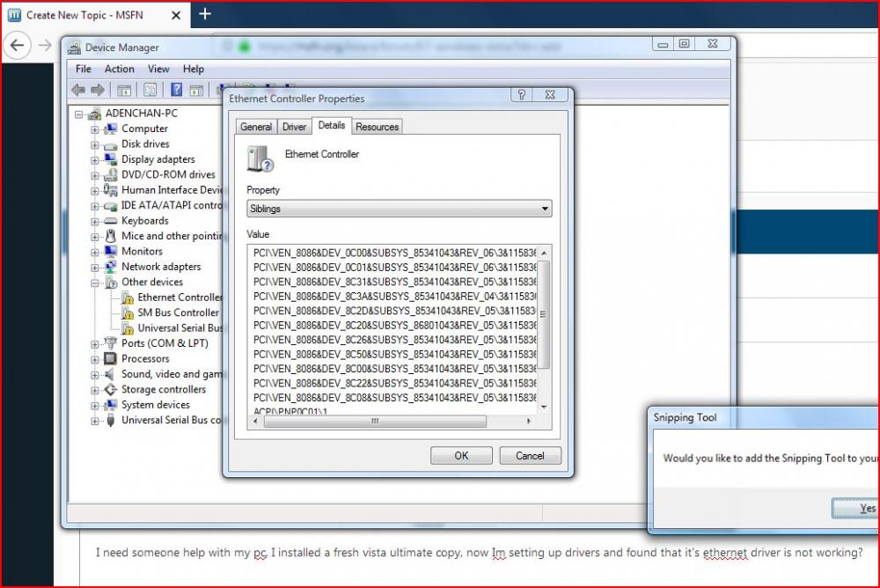Click the Storage controllers icon

tap(111, 390)
